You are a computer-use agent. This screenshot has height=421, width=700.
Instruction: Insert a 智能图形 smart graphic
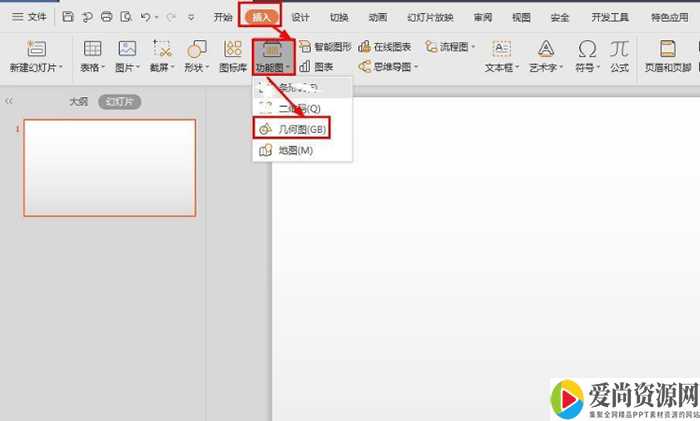[325, 47]
